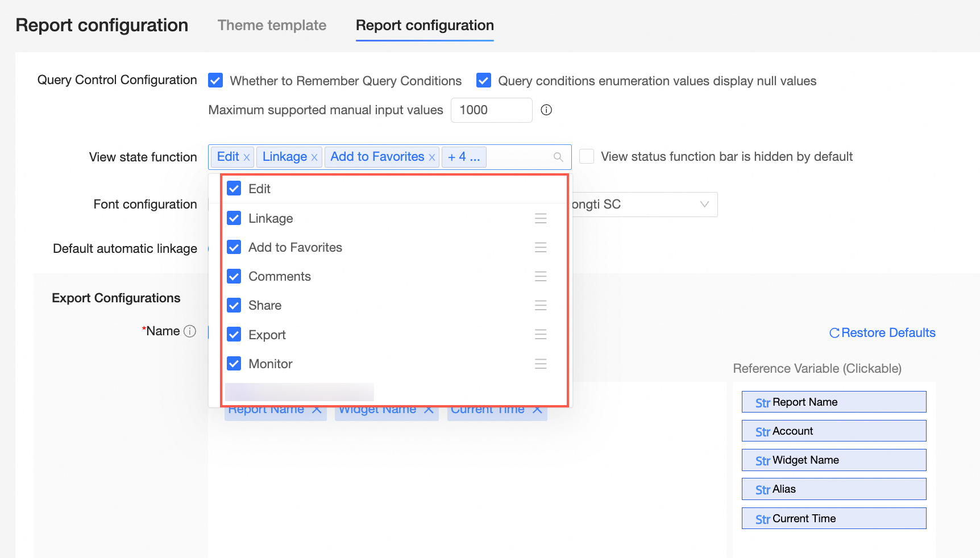Click the info icon next to Name label
The width and height of the screenshot is (980, 558).
[x=190, y=331]
